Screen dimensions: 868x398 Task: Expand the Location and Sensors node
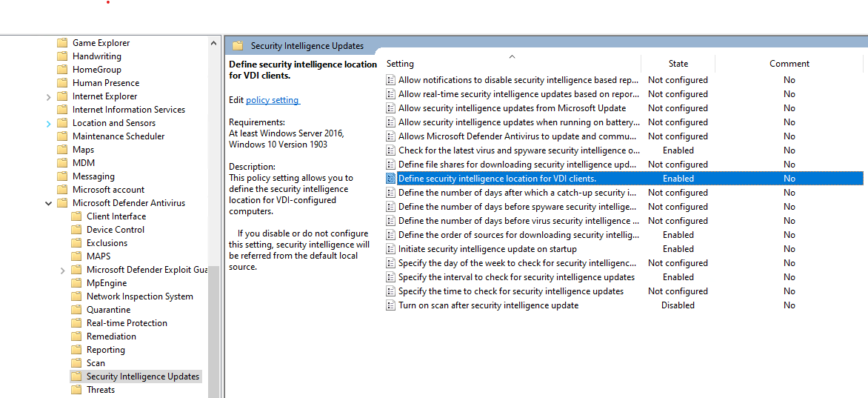point(49,123)
